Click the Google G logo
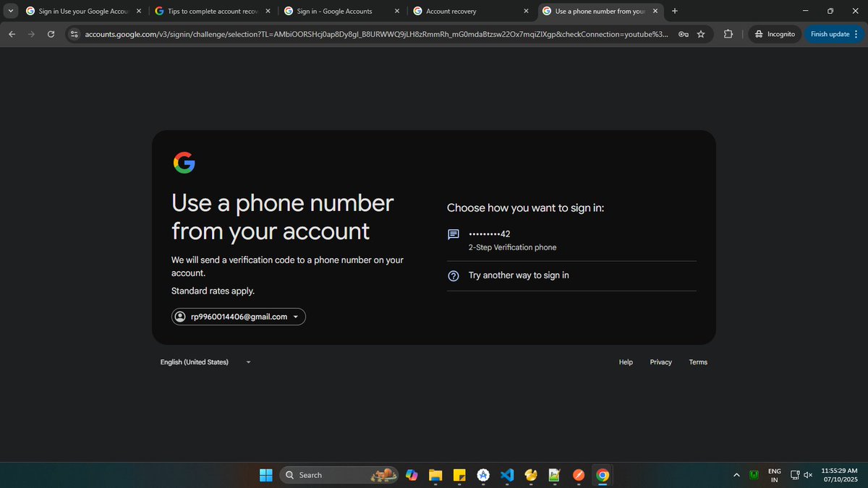Viewport: 868px width, 488px height. [x=184, y=163]
